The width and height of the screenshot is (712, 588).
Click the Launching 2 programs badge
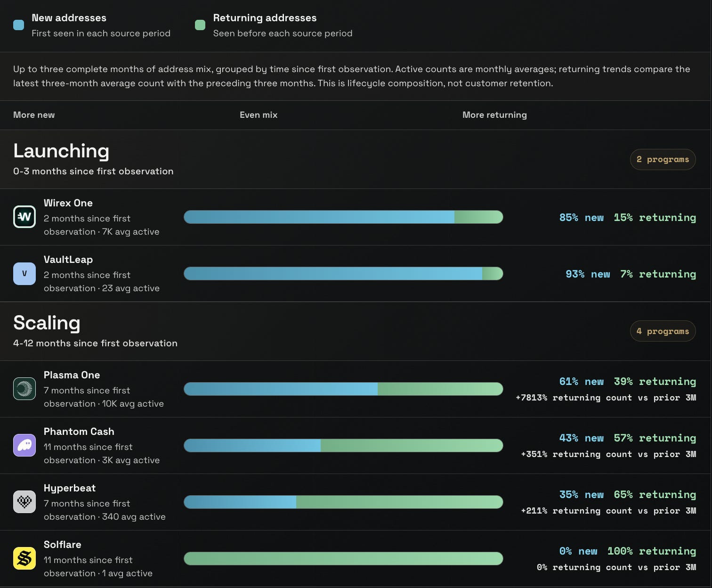(663, 159)
